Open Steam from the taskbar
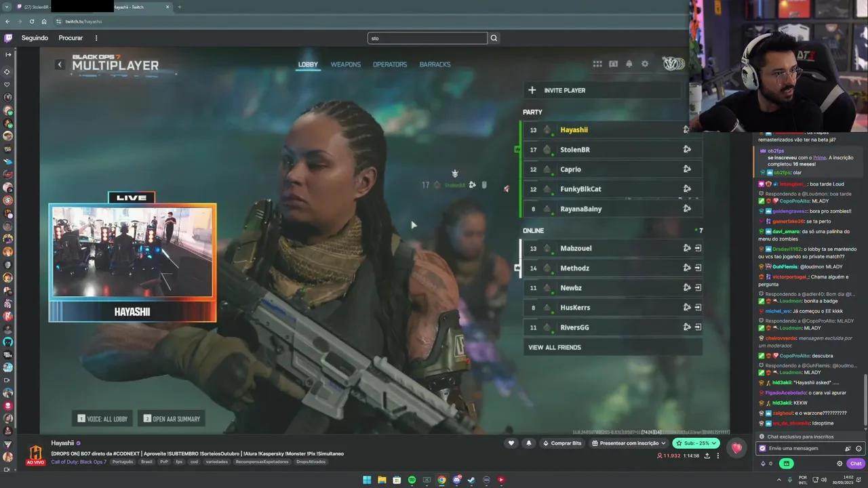868x488 pixels. click(x=471, y=480)
